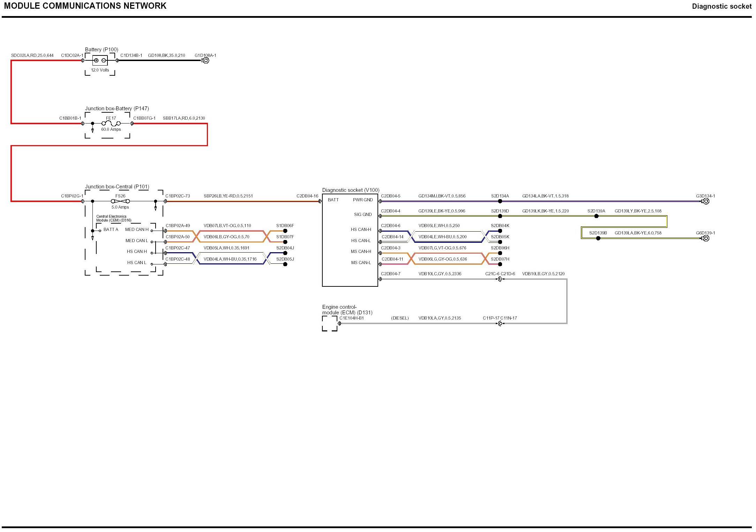756x532 pixels.
Task: Click the twisted pair crossover on VDB06LG wire
Action: (412, 259)
